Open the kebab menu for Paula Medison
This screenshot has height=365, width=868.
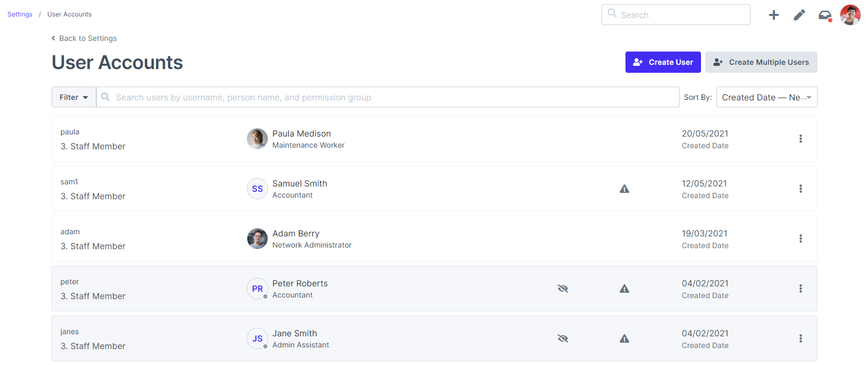[800, 139]
